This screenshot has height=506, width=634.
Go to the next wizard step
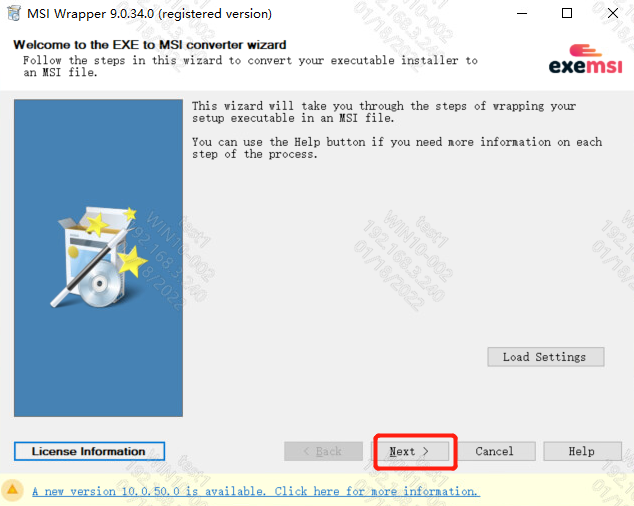[x=410, y=451]
